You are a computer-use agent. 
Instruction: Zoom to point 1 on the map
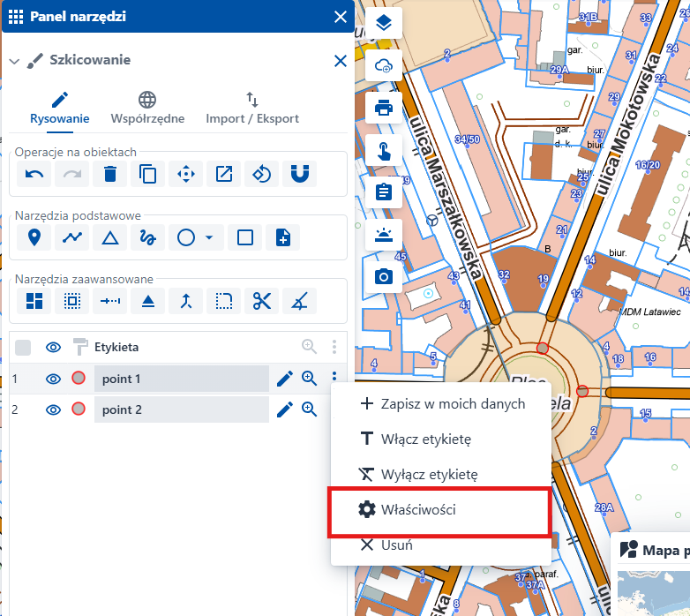pyautogui.click(x=309, y=378)
